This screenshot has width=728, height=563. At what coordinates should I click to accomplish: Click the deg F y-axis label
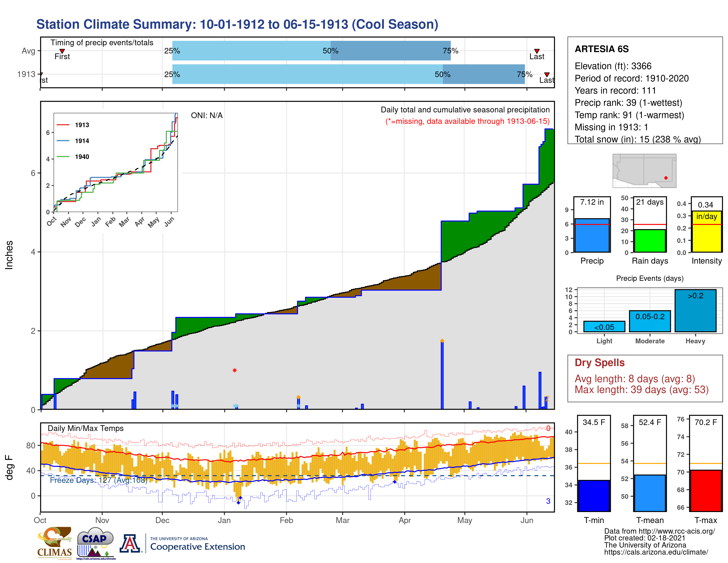pos(9,467)
